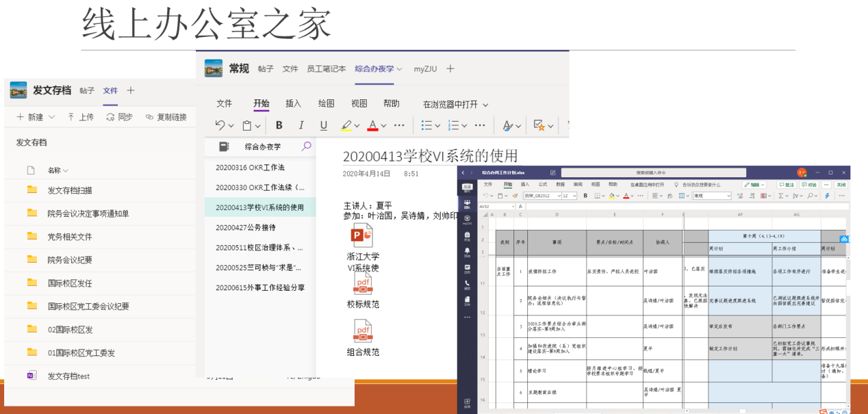Open the VI系统 PowerPoint attachment icon
Viewport: 868px width, 414px height.
coord(361,235)
